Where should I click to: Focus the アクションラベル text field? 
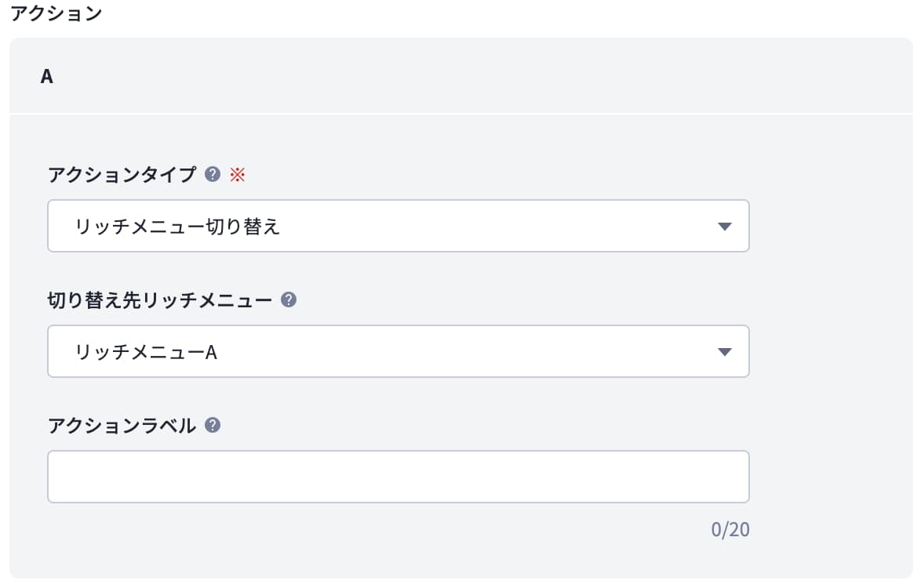(398, 477)
